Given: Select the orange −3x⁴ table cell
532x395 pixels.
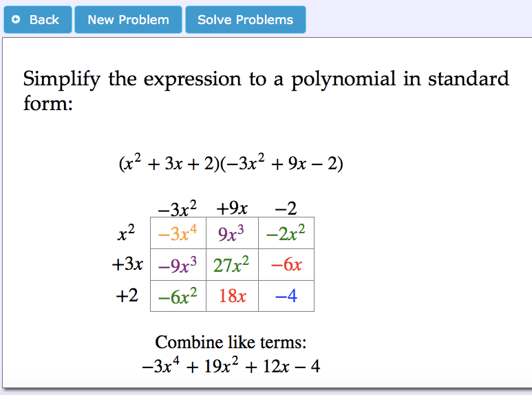Looking at the screenshot, I should click(x=178, y=234).
